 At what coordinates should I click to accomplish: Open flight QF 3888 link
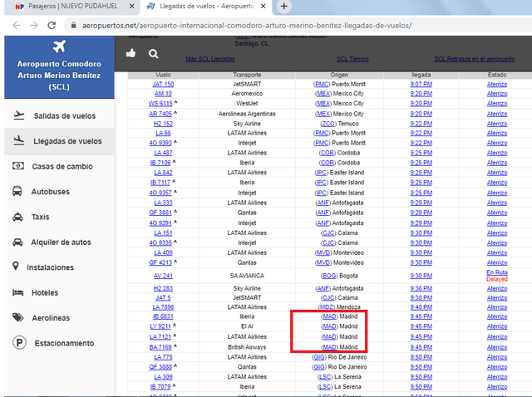(160, 367)
